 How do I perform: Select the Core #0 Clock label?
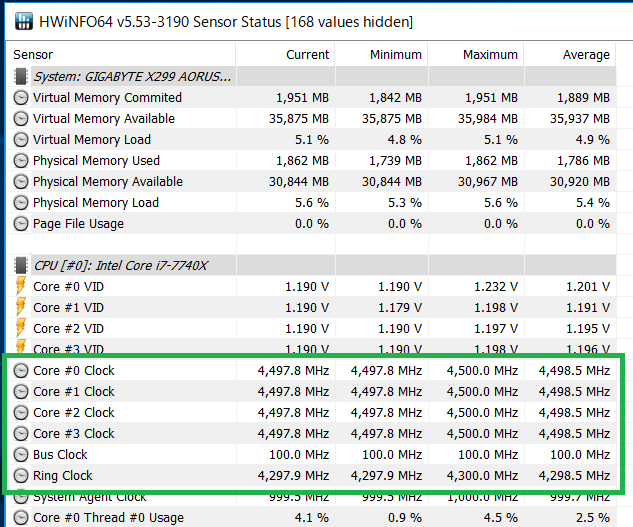point(74,370)
